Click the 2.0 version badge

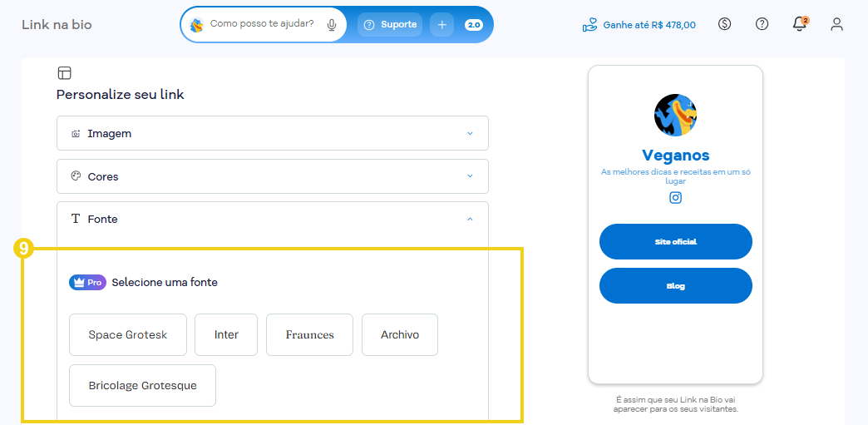(x=474, y=24)
